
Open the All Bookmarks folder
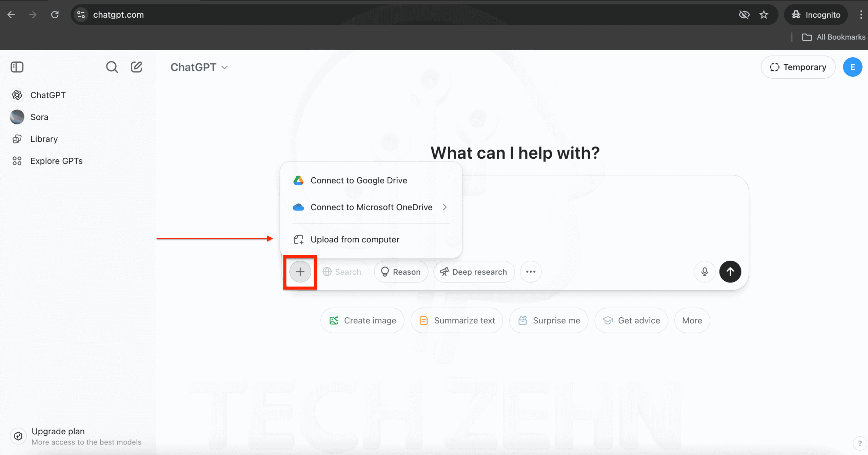pos(833,37)
